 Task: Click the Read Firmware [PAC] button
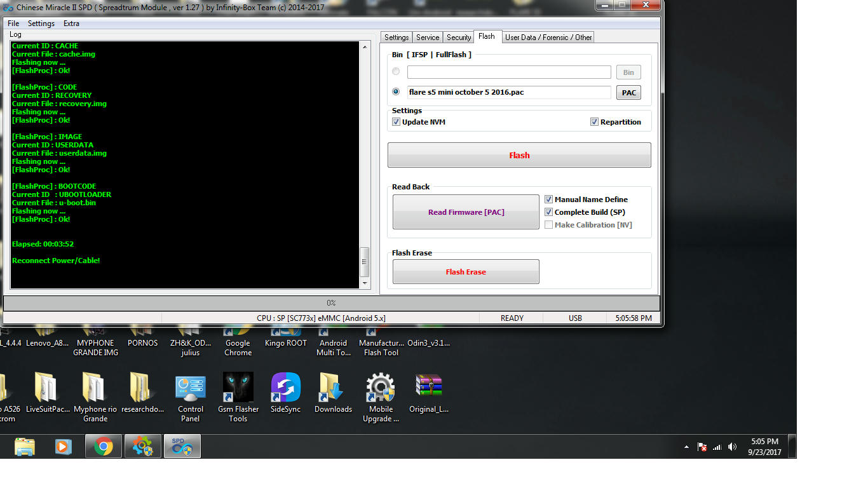(466, 212)
